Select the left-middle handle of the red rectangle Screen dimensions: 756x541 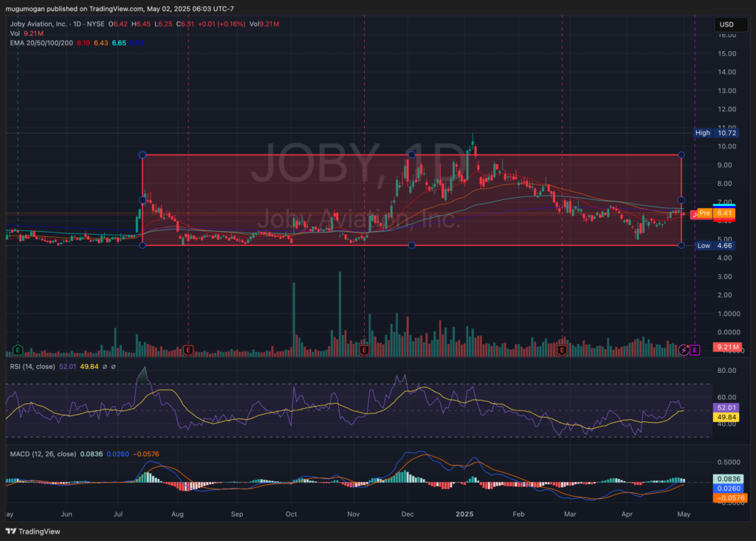click(x=142, y=200)
